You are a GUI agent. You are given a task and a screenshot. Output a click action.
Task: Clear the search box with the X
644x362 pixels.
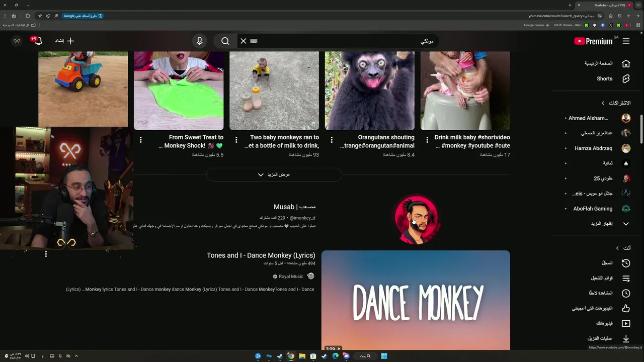pos(244,41)
